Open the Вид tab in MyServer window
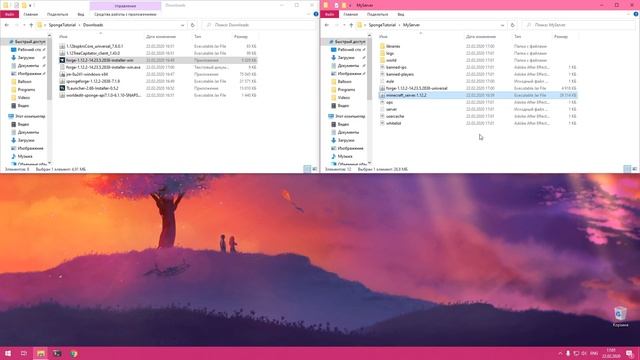Viewport: 640px width, 360px height. click(401, 14)
